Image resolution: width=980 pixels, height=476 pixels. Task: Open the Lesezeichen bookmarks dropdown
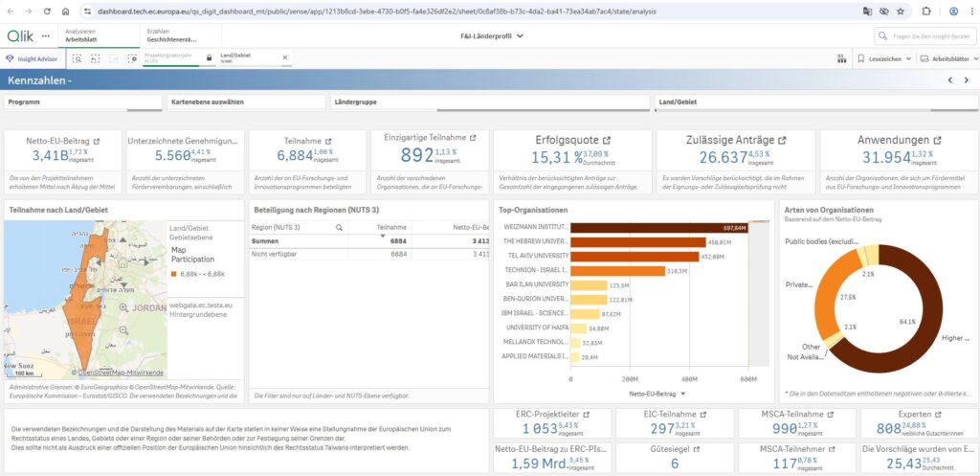(x=885, y=58)
